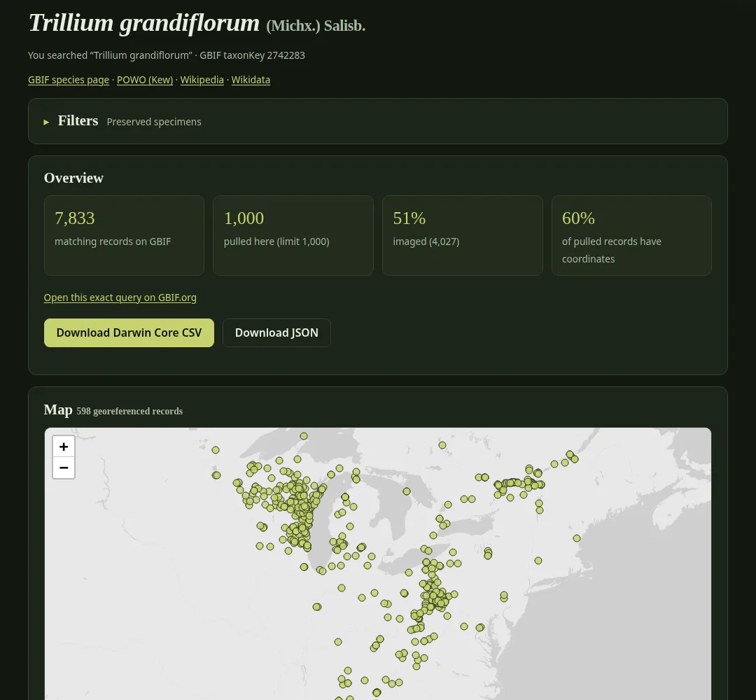Click the 1,000 pulled here card
The width and height of the screenshot is (756, 700).
293,235
